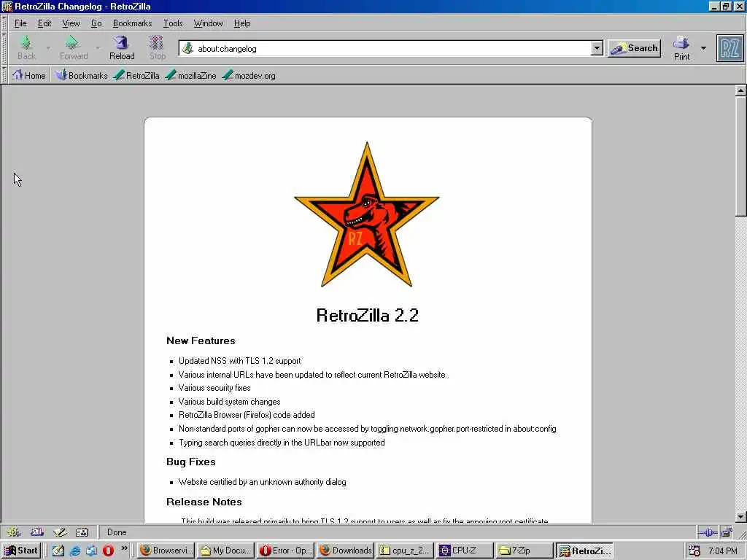The width and height of the screenshot is (747, 560).
Task: Open the RetroZilla bookmark
Action: 136,75
